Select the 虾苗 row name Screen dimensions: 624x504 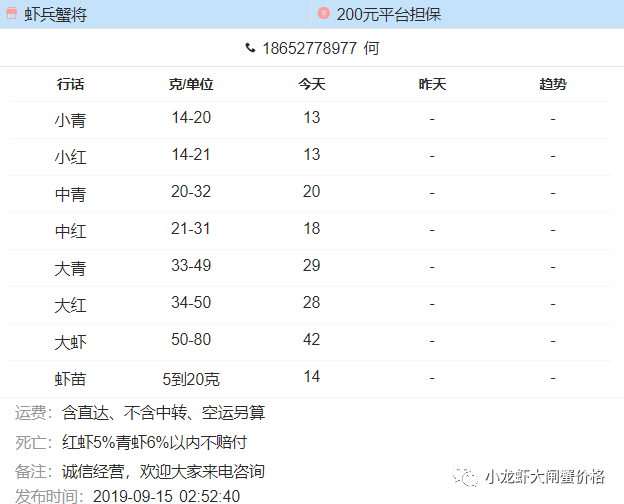point(70,379)
